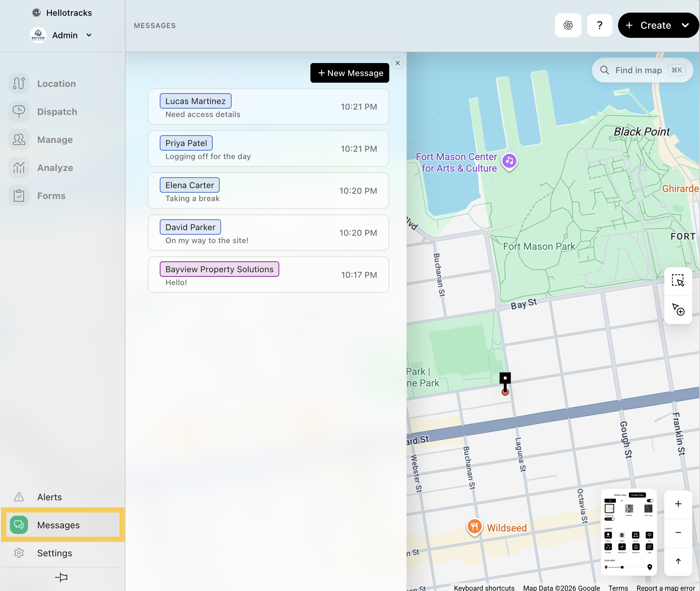Click the AI assistant icon button
Viewport: 700px width, 591px height.
click(568, 25)
